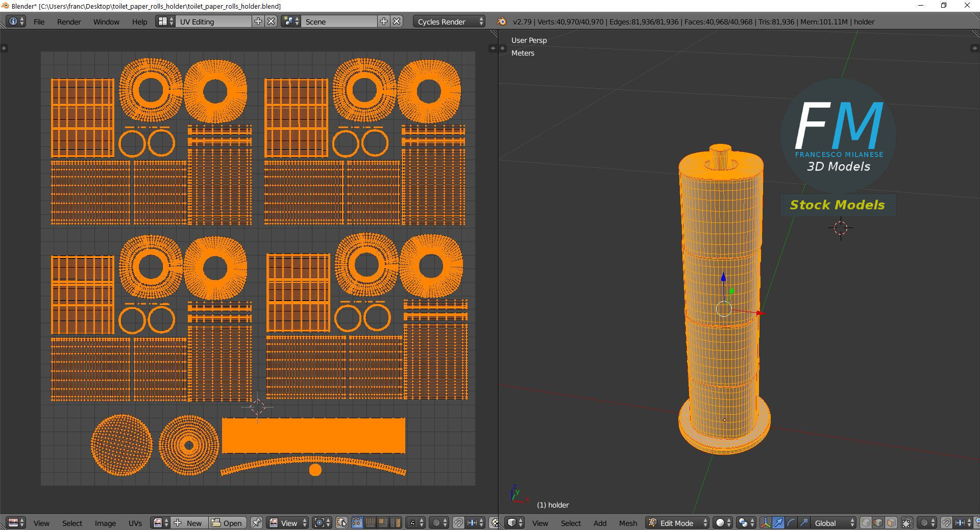980x530 pixels.
Task: Select UV vertex selection mode
Action: (357, 523)
